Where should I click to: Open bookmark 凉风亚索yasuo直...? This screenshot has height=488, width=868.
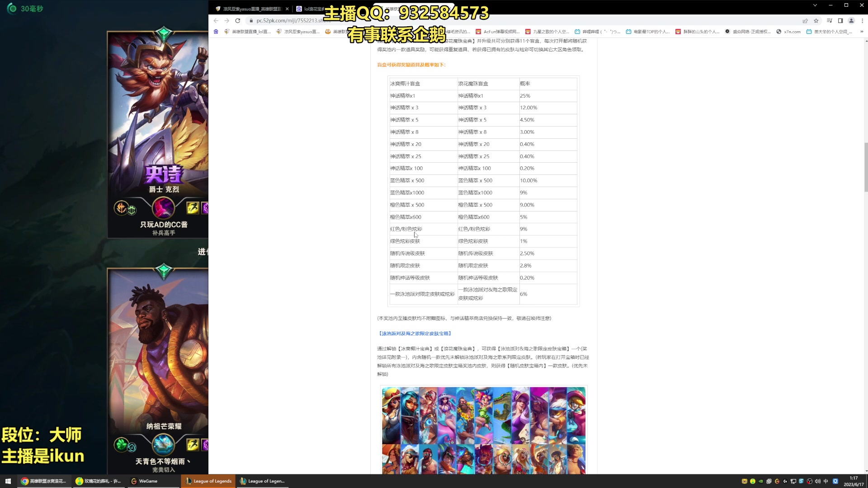click(x=298, y=32)
